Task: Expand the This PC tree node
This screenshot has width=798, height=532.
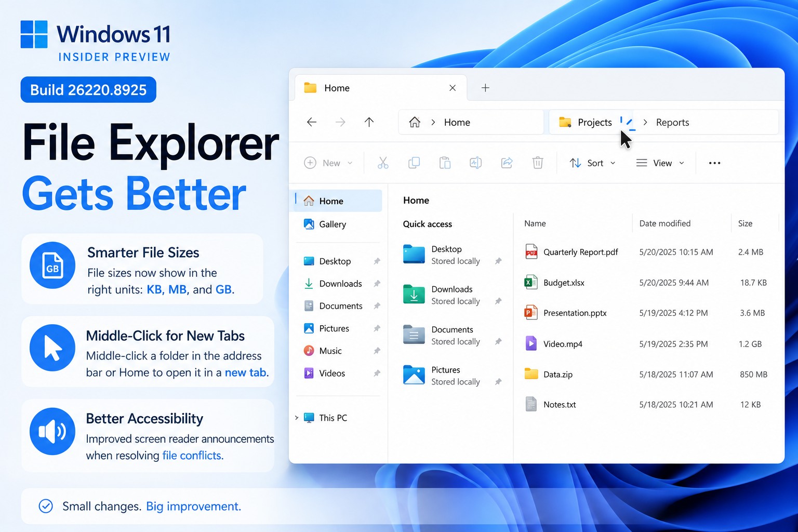Action: point(297,418)
